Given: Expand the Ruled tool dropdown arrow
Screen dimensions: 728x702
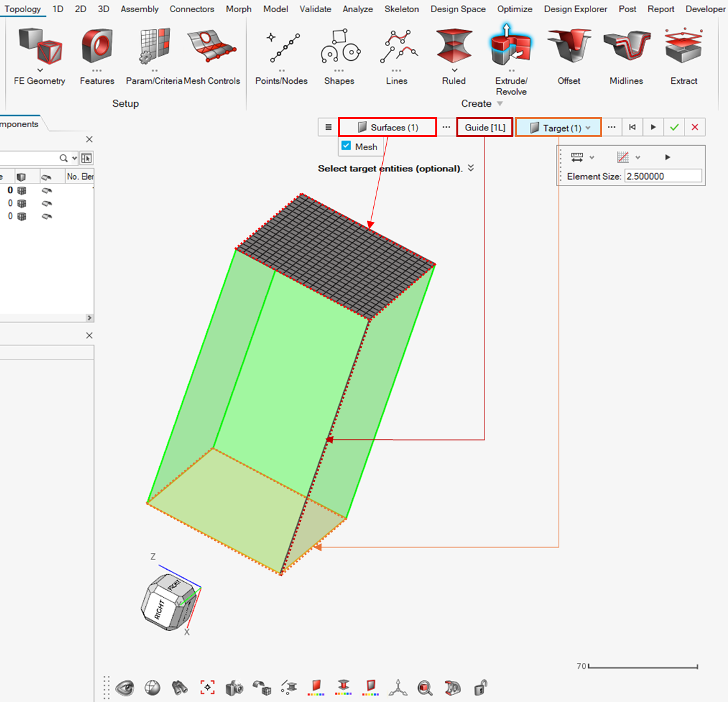Looking at the screenshot, I should tap(454, 70).
